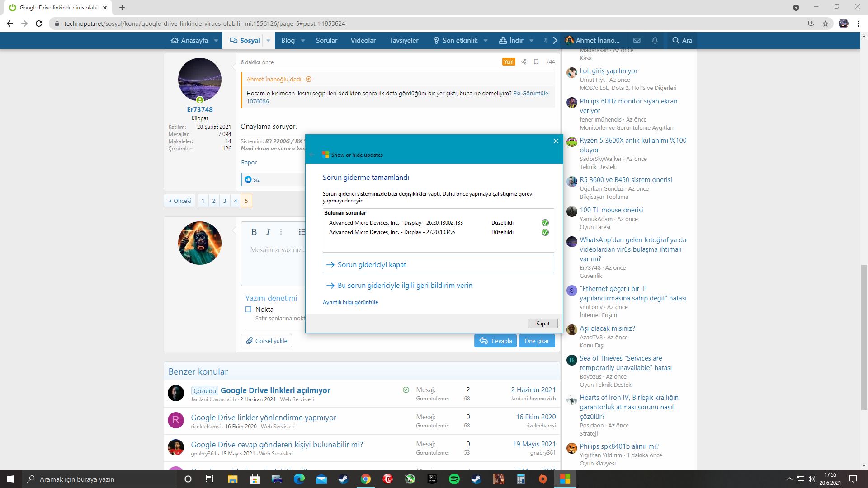Click the Kapat button in dialog
This screenshot has height=488, width=868.
[542, 324]
